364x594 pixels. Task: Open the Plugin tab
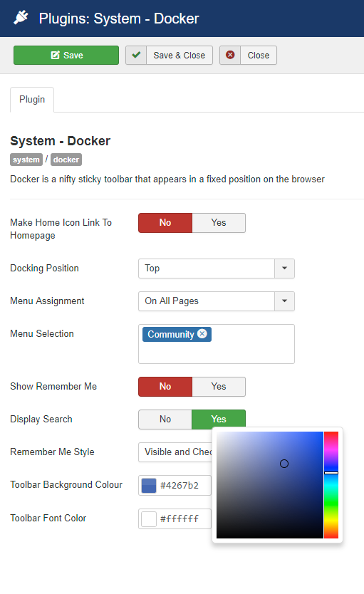point(32,100)
